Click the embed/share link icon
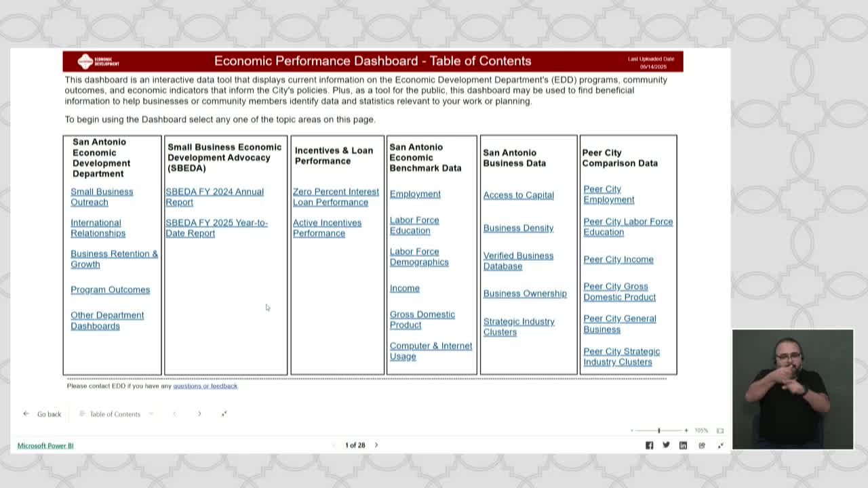868x488 pixels. (702, 445)
